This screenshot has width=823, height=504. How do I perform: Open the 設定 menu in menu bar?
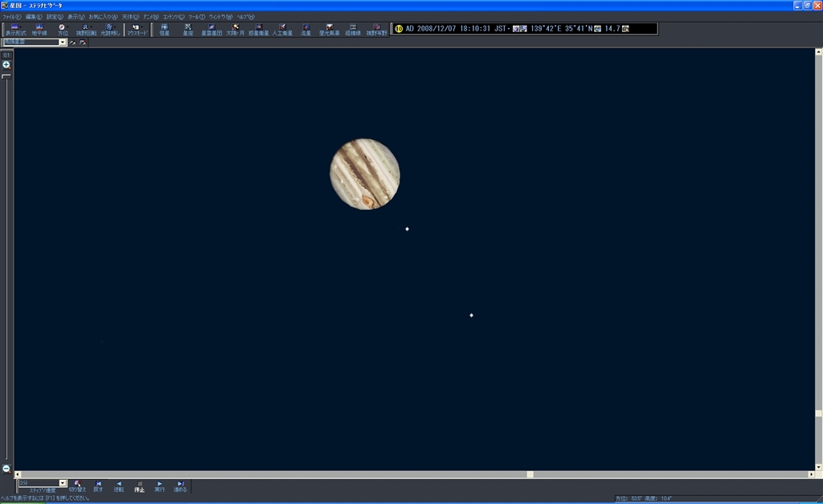tap(55, 16)
